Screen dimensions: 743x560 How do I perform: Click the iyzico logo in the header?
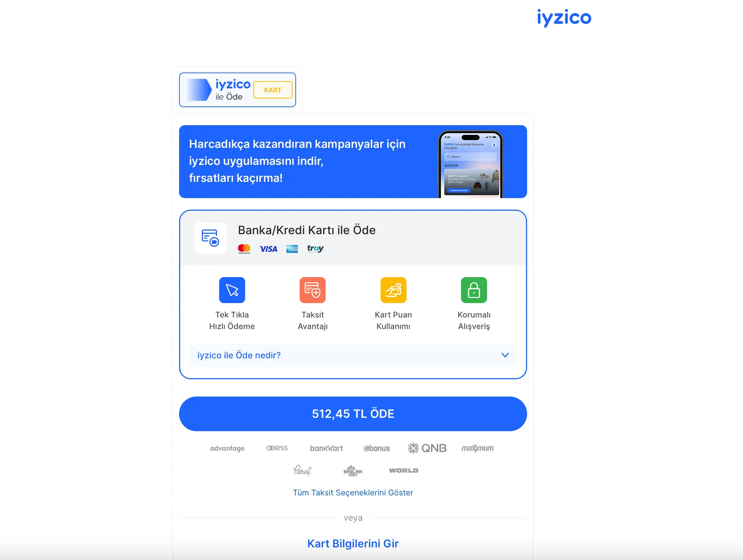click(564, 18)
